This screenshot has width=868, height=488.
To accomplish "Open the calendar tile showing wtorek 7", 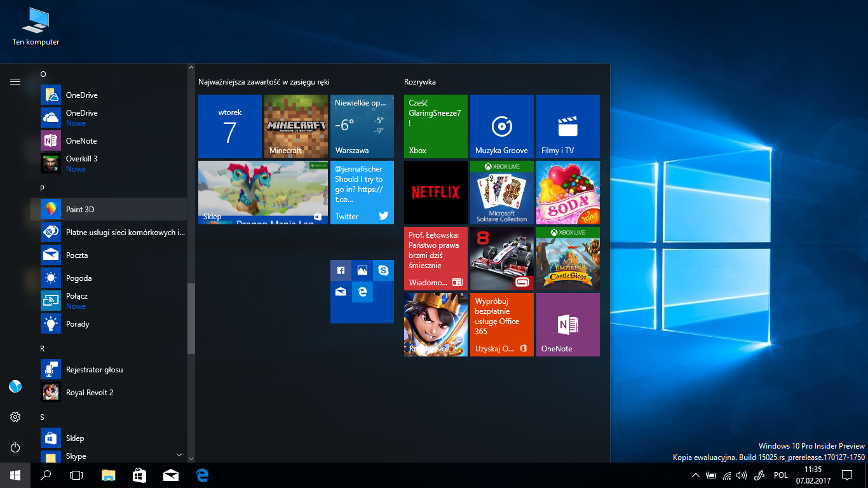I will [230, 126].
